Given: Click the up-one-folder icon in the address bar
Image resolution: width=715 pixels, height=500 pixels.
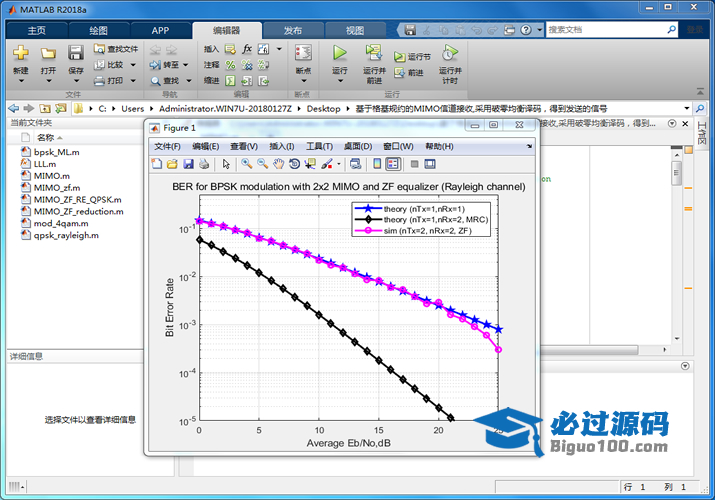Looking at the screenshot, I should (45, 108).
